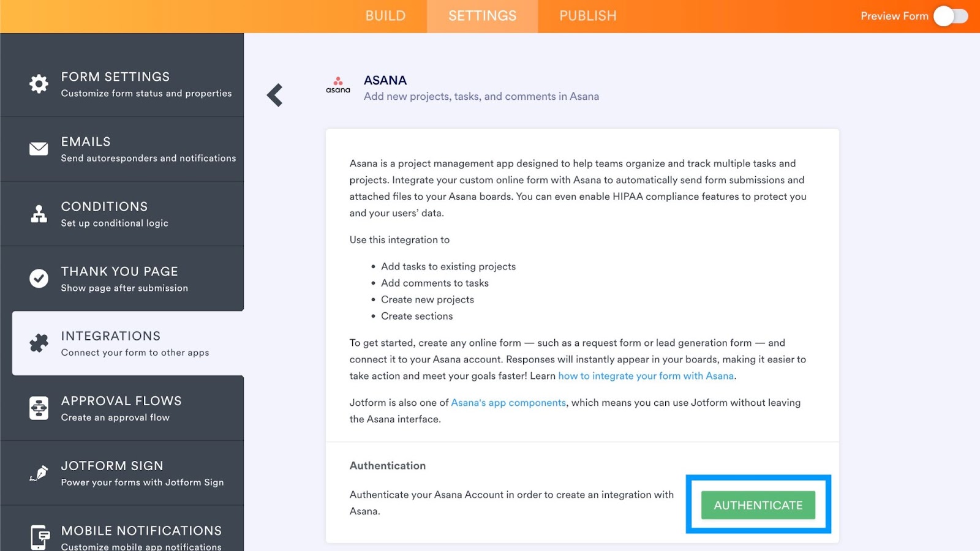Click the Approval Flows icon
Screen dimensions: 980x551
39,408
